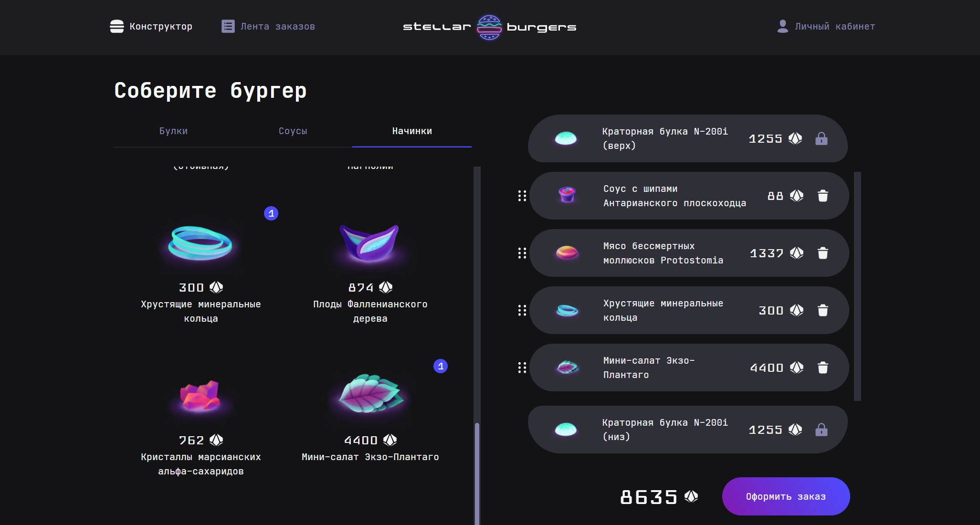The height and width of the screenshot is (525, 980).
Task: Click the Плоды Фалленианского дерева image
Action: tap(370, 243)
